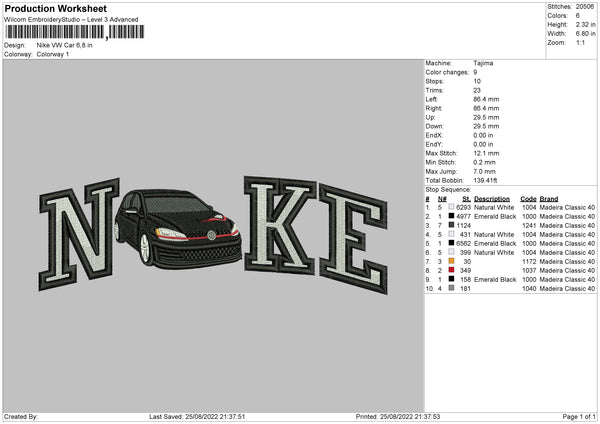
Task: Click 'Emerald Black' in the 4977 row
Action: [495, 217]
